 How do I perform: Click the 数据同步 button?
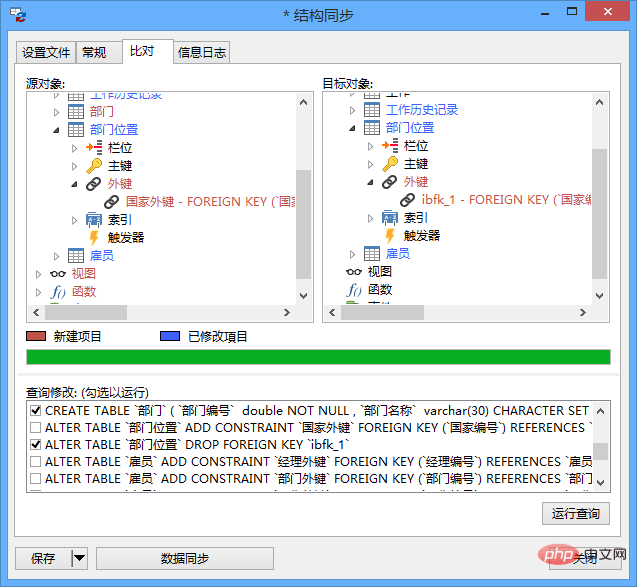185,558
